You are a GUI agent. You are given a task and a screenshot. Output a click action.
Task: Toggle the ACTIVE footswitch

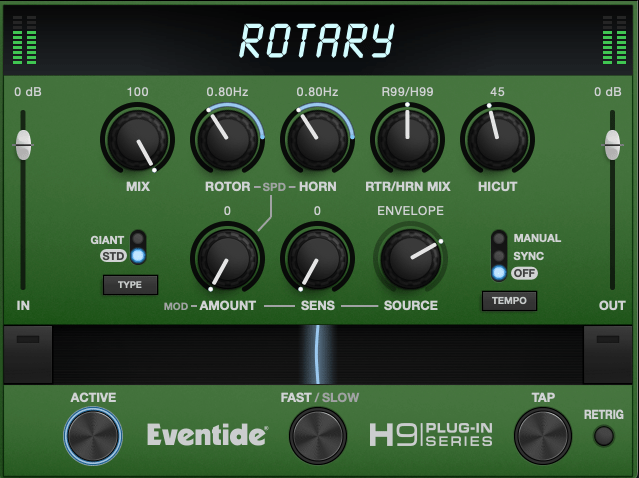93,436
